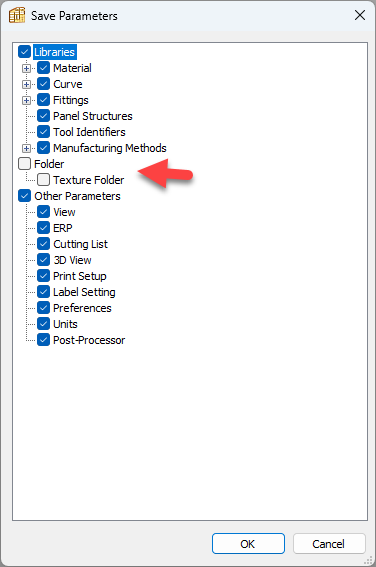Expand the Curve tree node
This screenshot has height=567, width=376.
point(26,84)
